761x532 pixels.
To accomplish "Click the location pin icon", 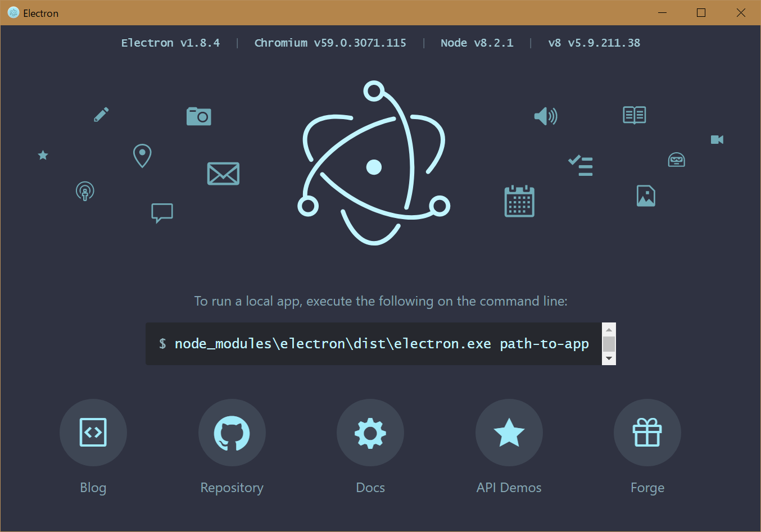I will pos(142,156).
